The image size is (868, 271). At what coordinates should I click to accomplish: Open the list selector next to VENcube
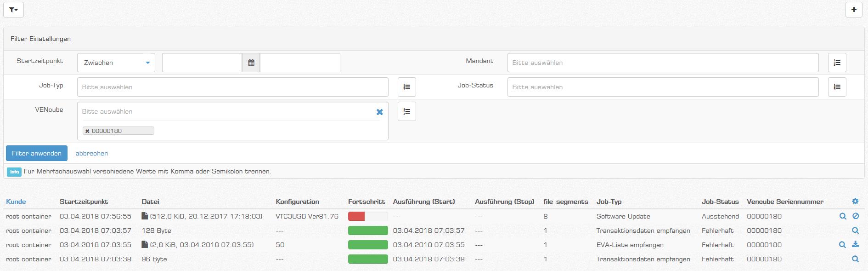[406, 111]
